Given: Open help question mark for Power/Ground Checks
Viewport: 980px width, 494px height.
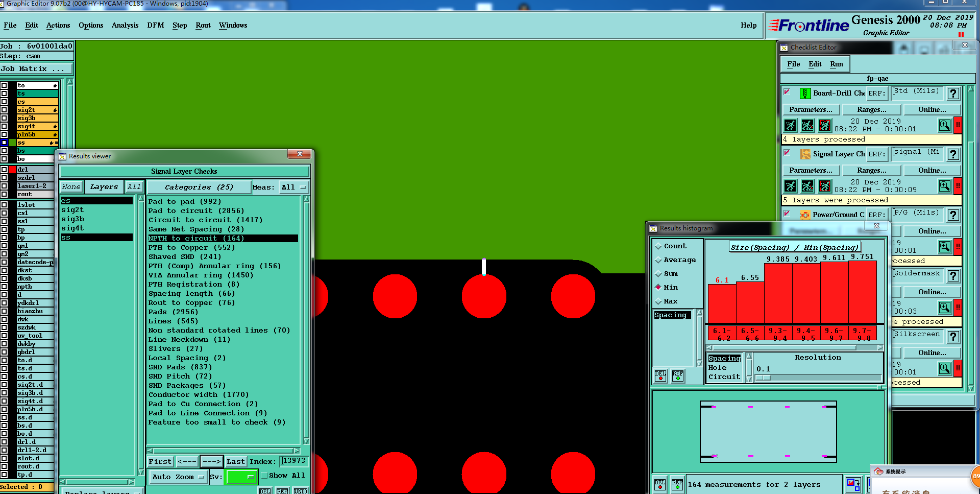Looking at the screenshot, I should [x=953, y=215].
